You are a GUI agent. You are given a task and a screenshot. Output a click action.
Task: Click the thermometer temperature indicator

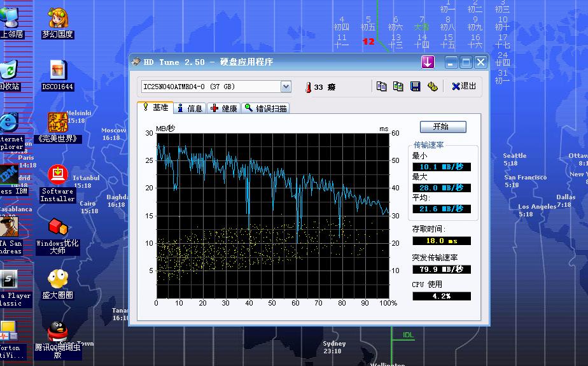(307, 87)
